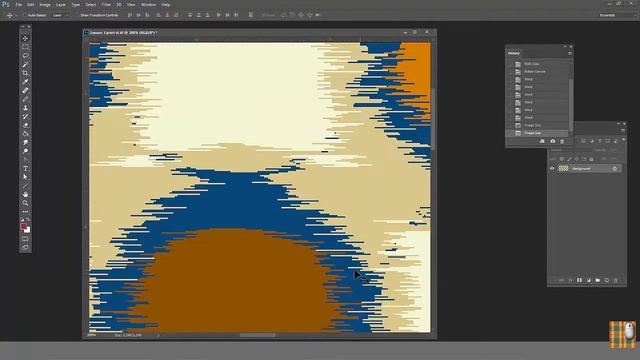The image size is (640, 360).
Task: Hide the Background layer with eye icon
Action: pos(552,169)
